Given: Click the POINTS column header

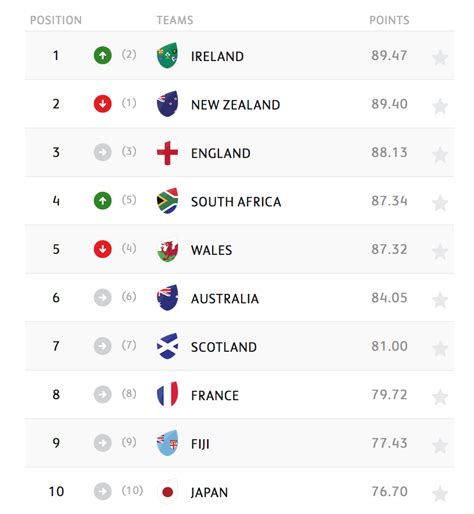Looking at the screenshot, I should click(389, 20).
